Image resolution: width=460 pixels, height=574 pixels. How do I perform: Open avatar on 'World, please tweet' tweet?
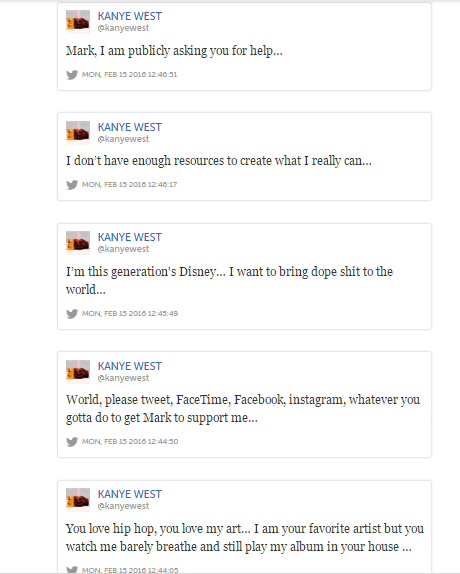pyautogui.click(x=78, y=372)
